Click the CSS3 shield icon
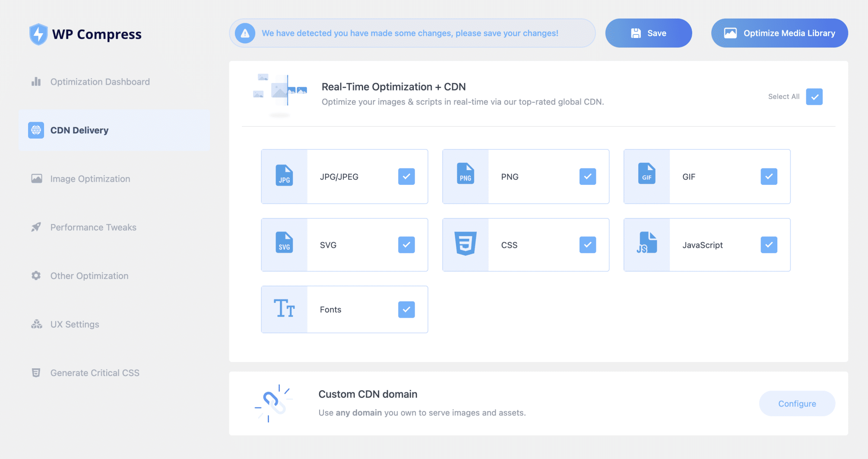868x459 pixels. pos(466,244)
